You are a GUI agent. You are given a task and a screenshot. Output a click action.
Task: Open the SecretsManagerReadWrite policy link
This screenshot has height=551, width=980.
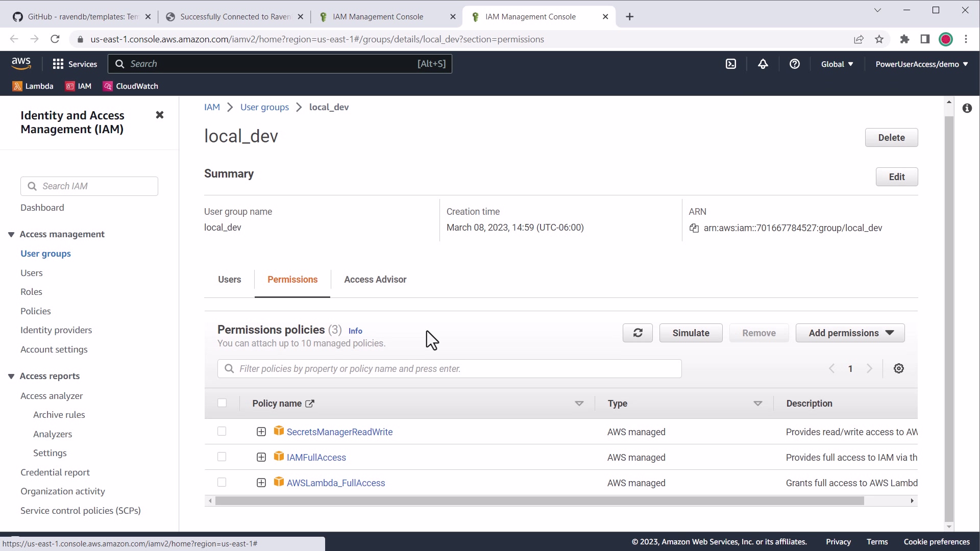tap(339, 432)
